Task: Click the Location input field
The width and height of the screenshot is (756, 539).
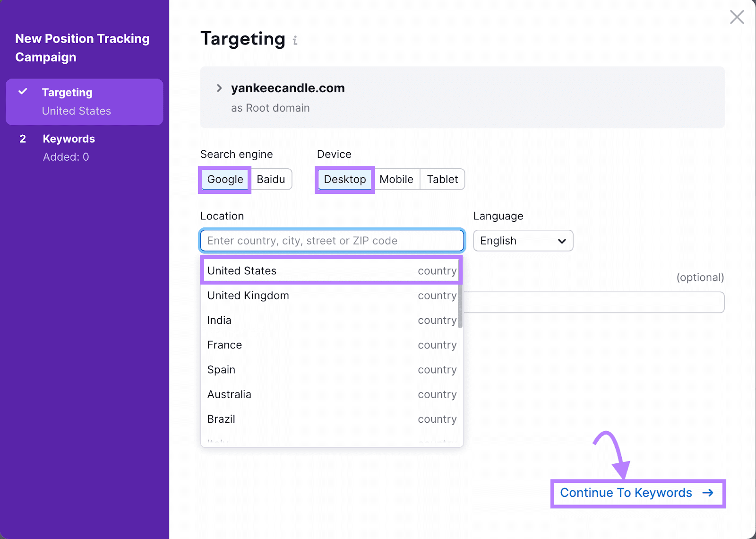Action: point(331,241)
